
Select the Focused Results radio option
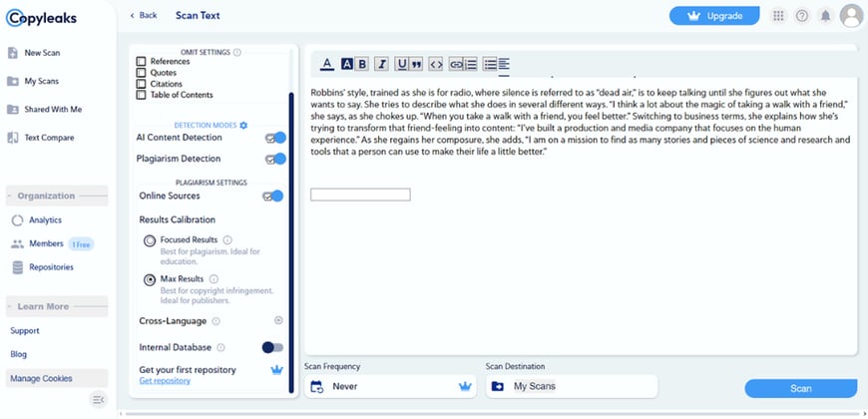coord(150,240)
